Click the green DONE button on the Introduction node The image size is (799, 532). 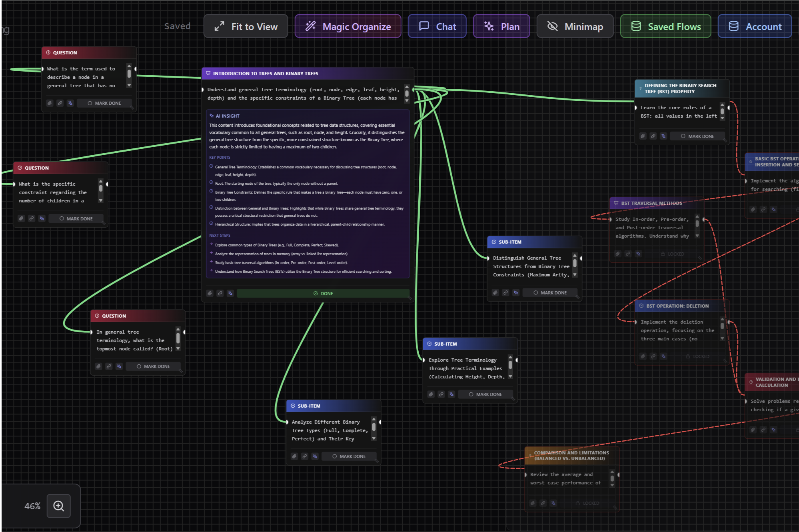(x=324, y=293)
